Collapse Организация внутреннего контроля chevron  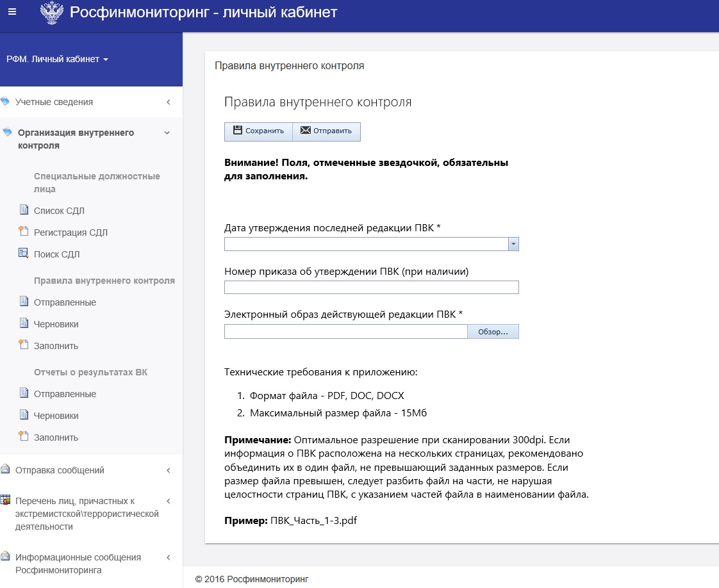pyautogui.click(x=167, y=133)
